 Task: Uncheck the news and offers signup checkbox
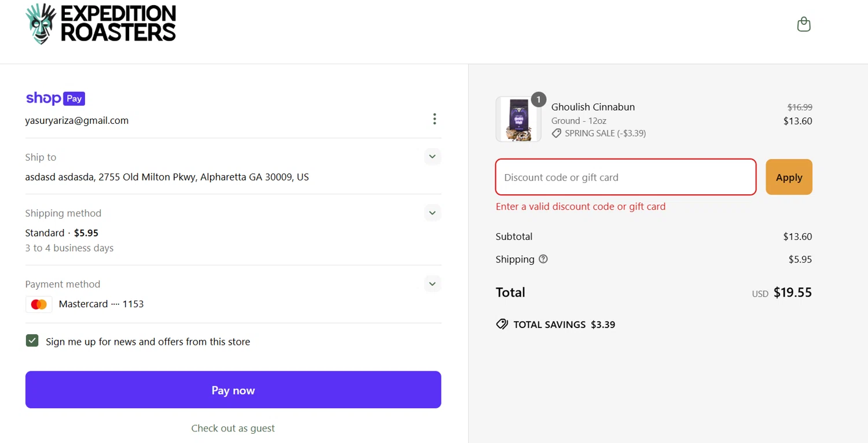32,341
